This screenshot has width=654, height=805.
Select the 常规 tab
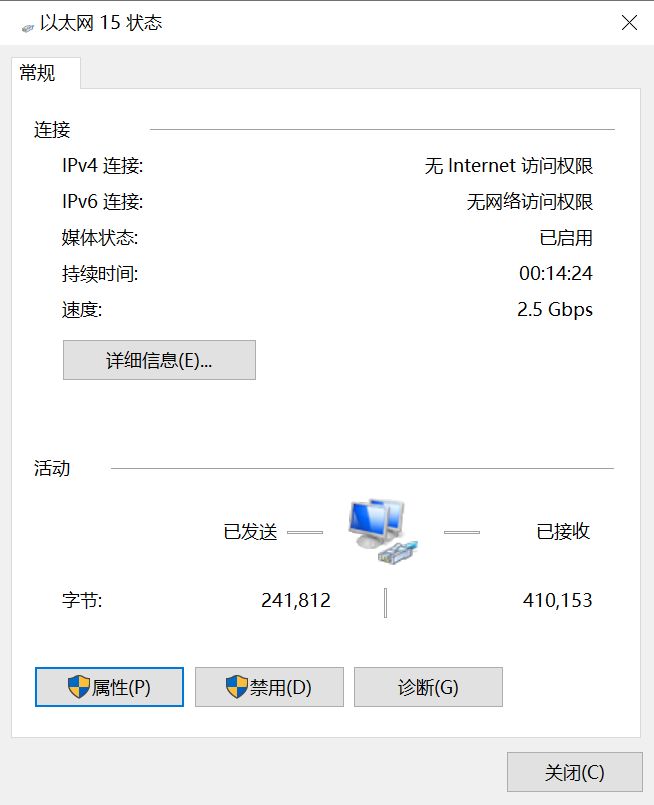(x=37, y=73)
